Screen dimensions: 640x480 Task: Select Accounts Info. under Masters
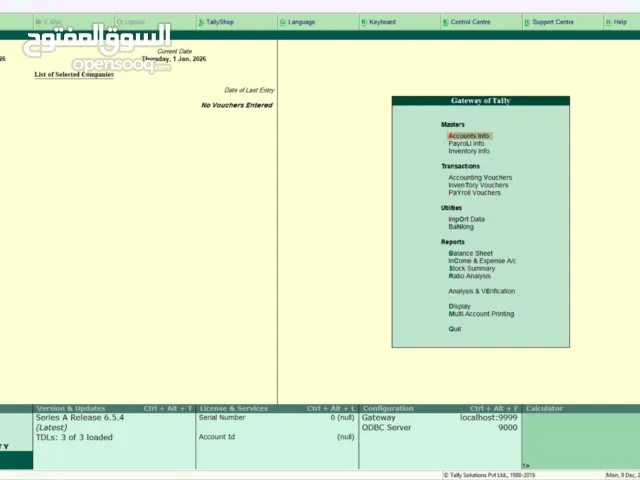(469, 136)
